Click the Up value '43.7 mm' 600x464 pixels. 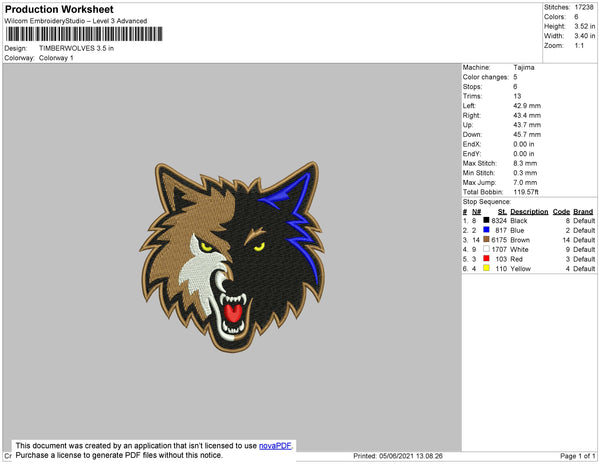(x=527, y=125)
